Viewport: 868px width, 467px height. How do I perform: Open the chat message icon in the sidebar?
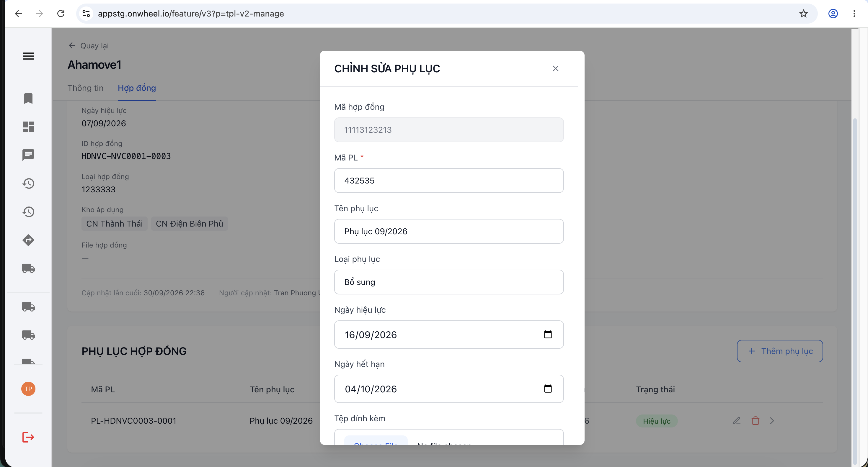coord(28,155)
